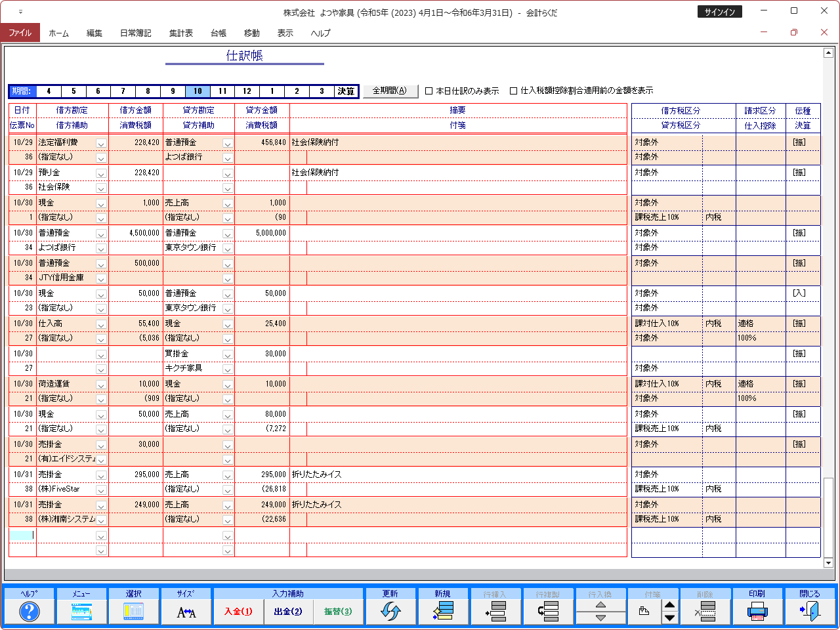Toggle 仕入税額控除割合適用前の金額を表示 checkbox
This screenshot has height=630, width=840.
coord(513,91)
